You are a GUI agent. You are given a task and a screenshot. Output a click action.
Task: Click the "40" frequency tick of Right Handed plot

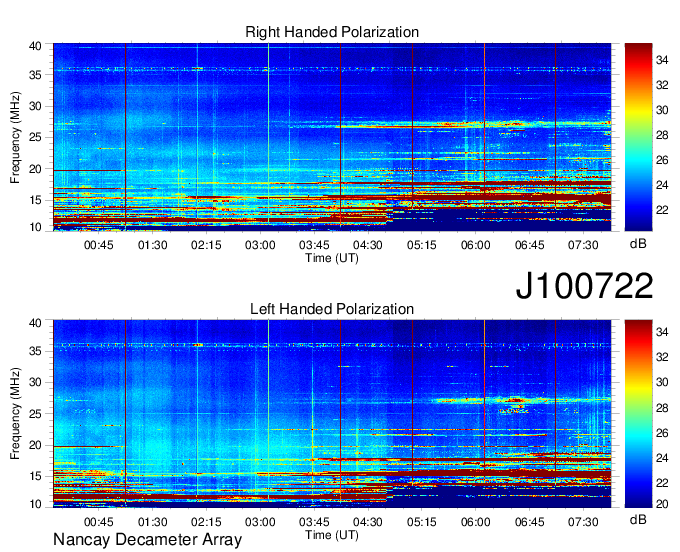coord(35,46)
